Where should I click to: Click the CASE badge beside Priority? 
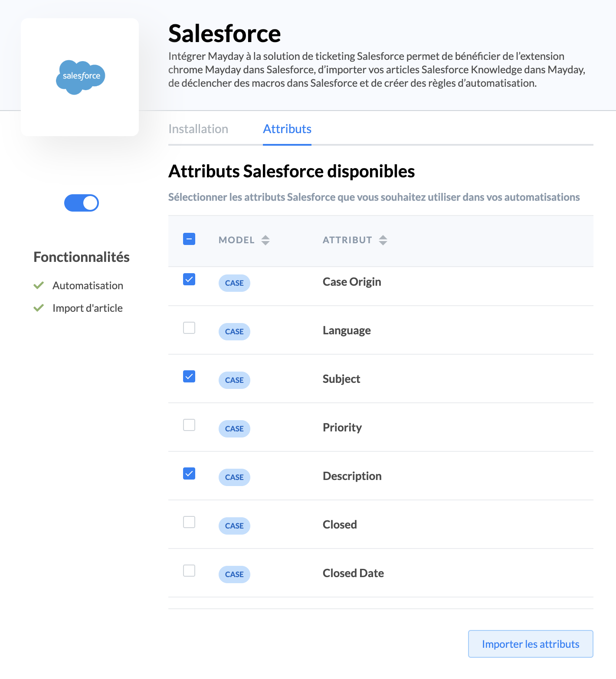pos(234,429)
